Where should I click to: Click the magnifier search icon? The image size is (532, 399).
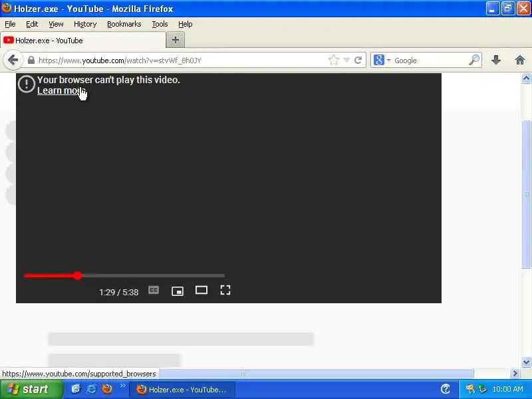coord(474,60)
